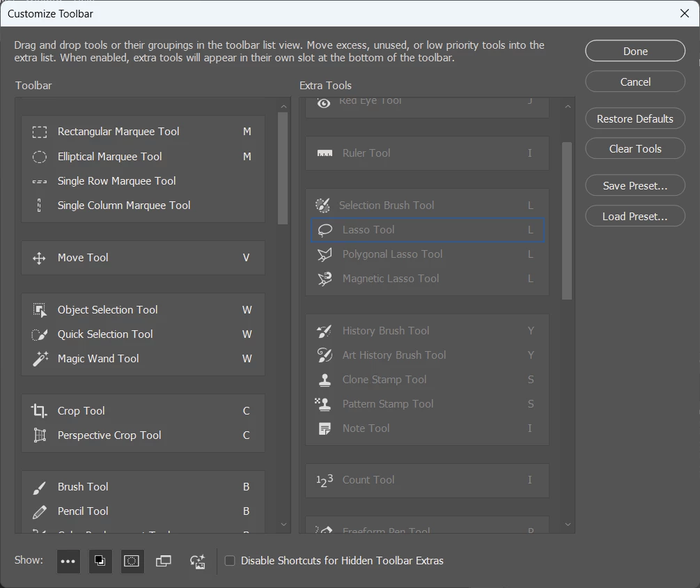Click Toolbar list scroll down arrow
This screenshot has width=700, height=588.
[283, 525]
